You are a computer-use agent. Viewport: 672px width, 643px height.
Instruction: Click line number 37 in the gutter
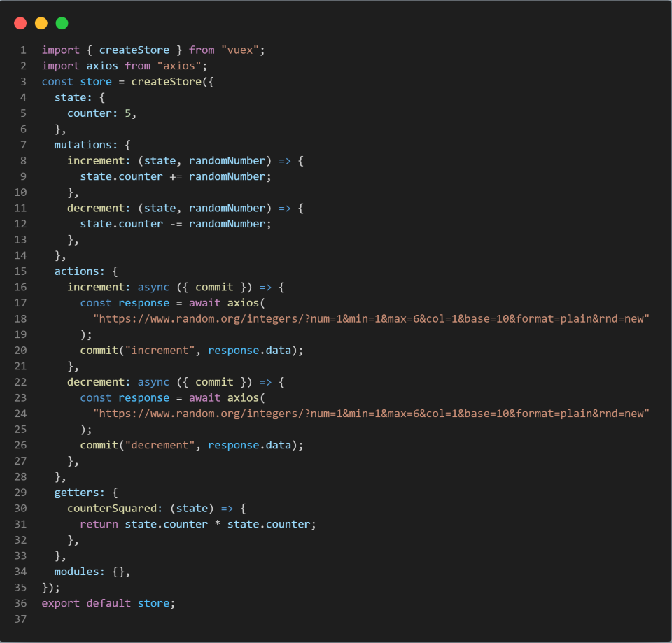pyautogui.click(x=20, y=619)
